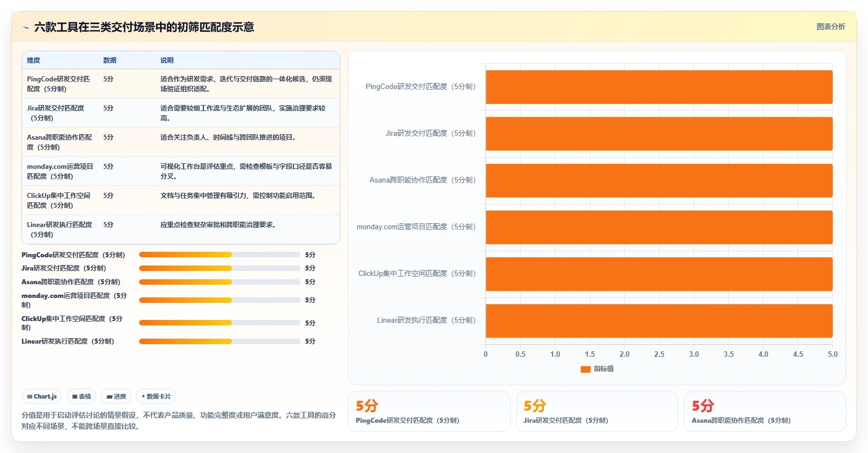Open the Asana 5分 data card
The height and width of the screenshot is (453, 868).
point(765,411)
